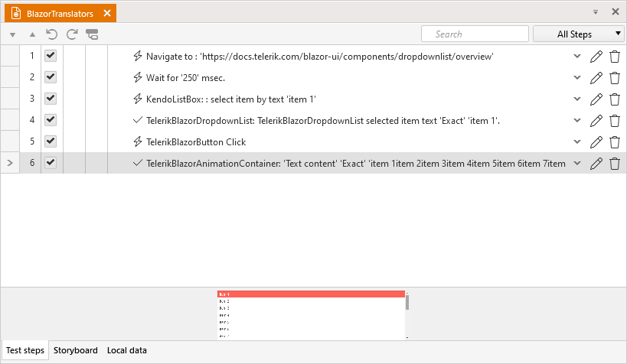
Task: Click the current-row arrow marker on step 6
Action: click(10, 163)
